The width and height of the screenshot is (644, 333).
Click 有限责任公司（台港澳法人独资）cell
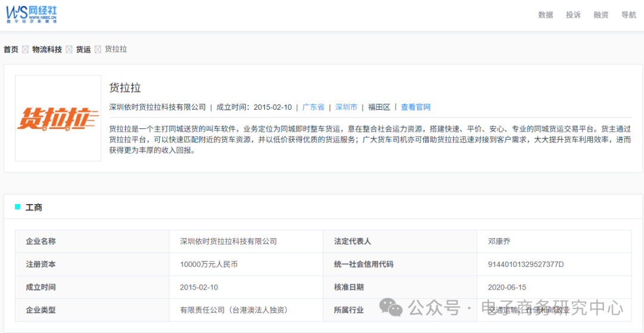[x=246, y=310]
